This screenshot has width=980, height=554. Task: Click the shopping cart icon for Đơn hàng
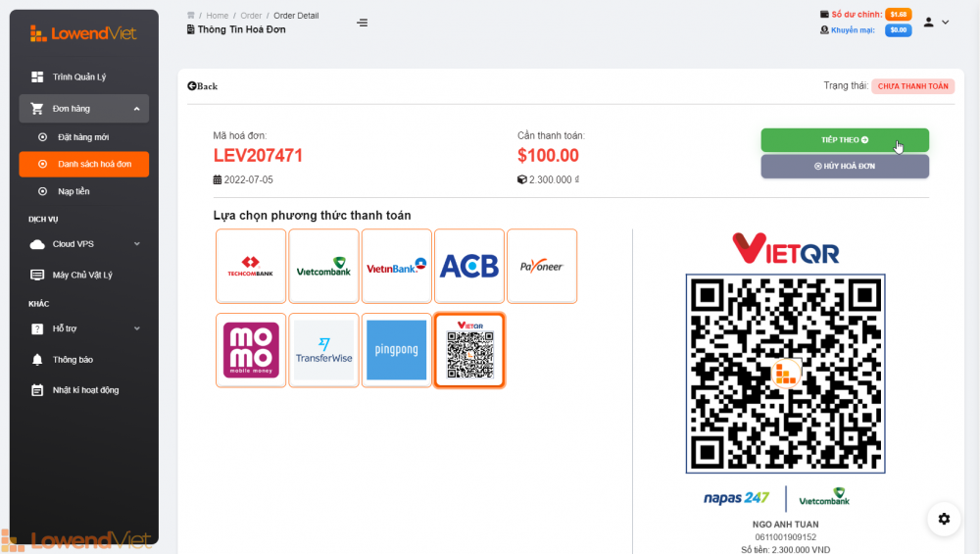(37, 109)
